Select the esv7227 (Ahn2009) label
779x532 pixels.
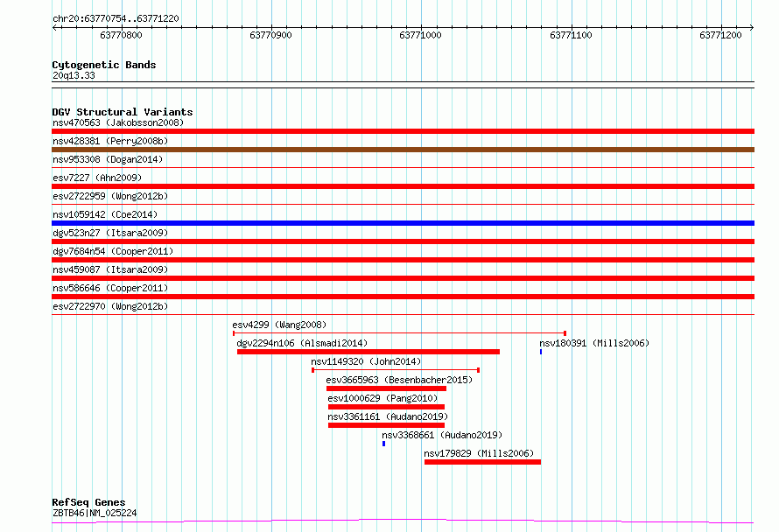click(97, 178)
